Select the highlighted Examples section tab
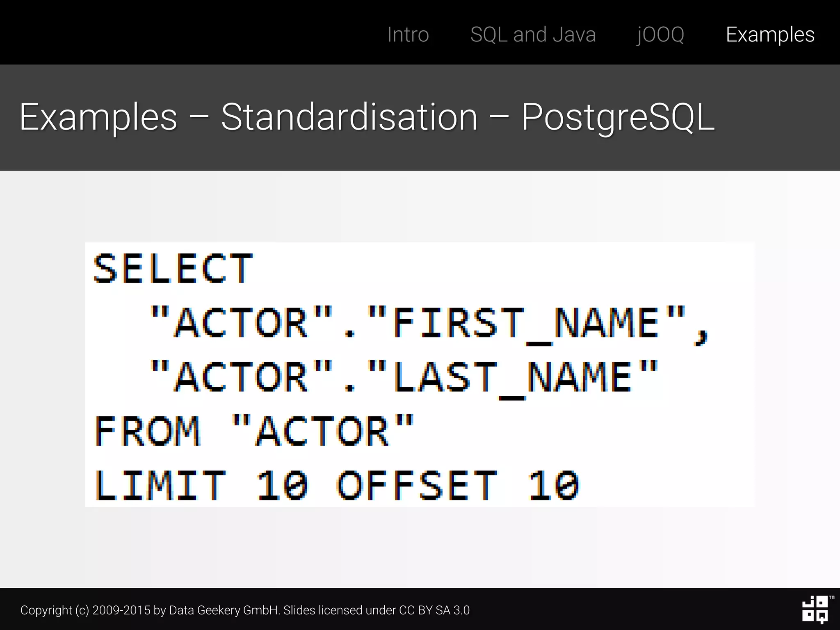 770,34
